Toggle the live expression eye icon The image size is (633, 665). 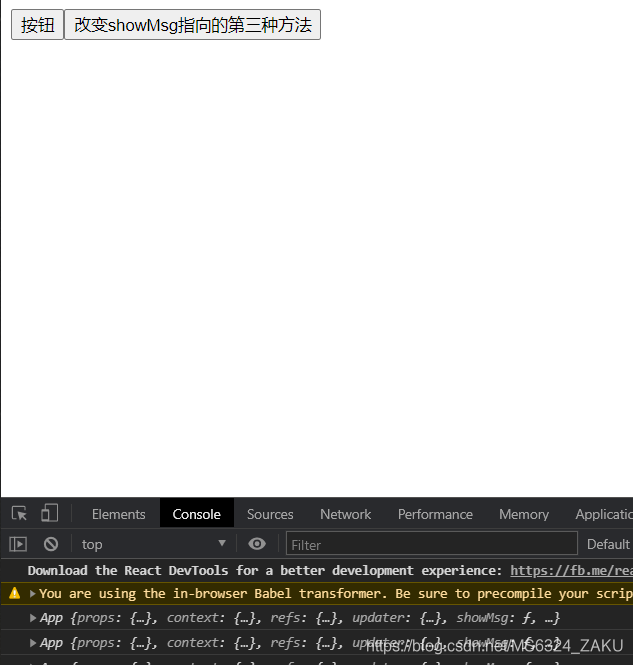[x=257, y=544]
